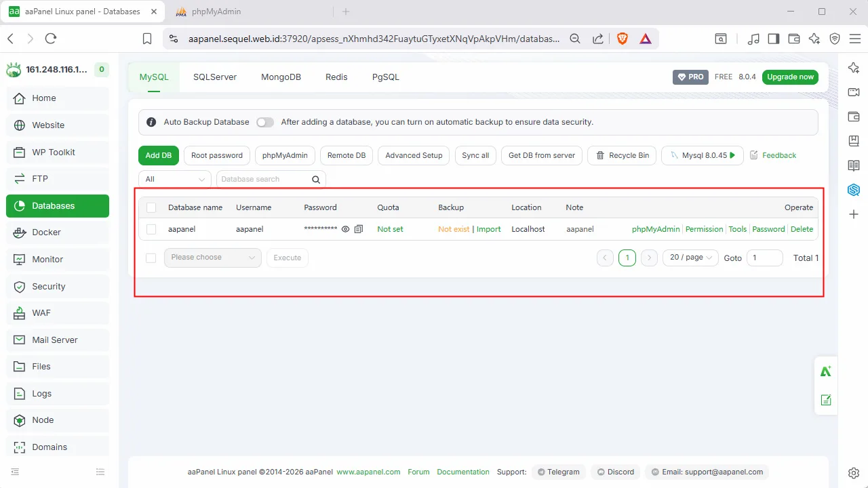
Task: Open sidebar settings gear icon
Action: click(x=854, y=473)
